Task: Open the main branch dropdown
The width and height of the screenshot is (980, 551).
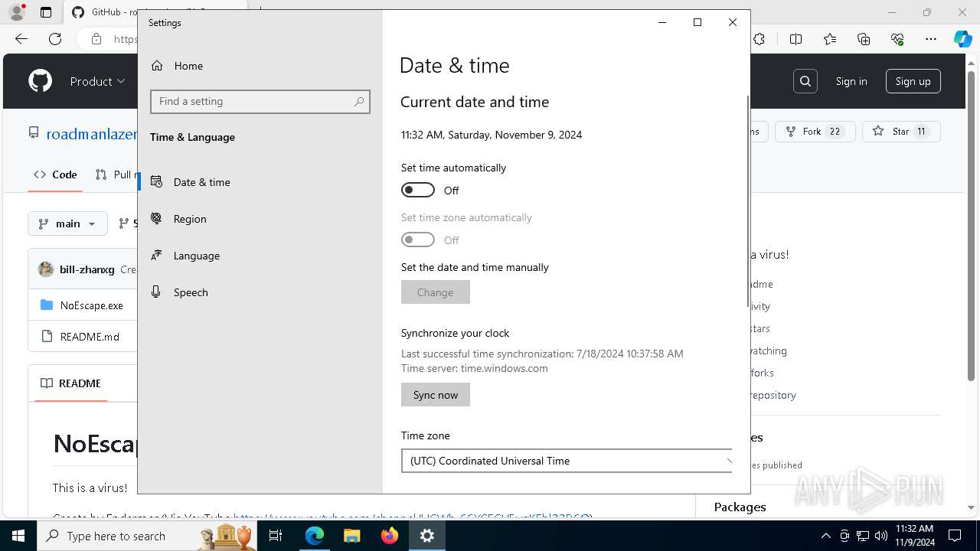Action: tap(67, 223)
